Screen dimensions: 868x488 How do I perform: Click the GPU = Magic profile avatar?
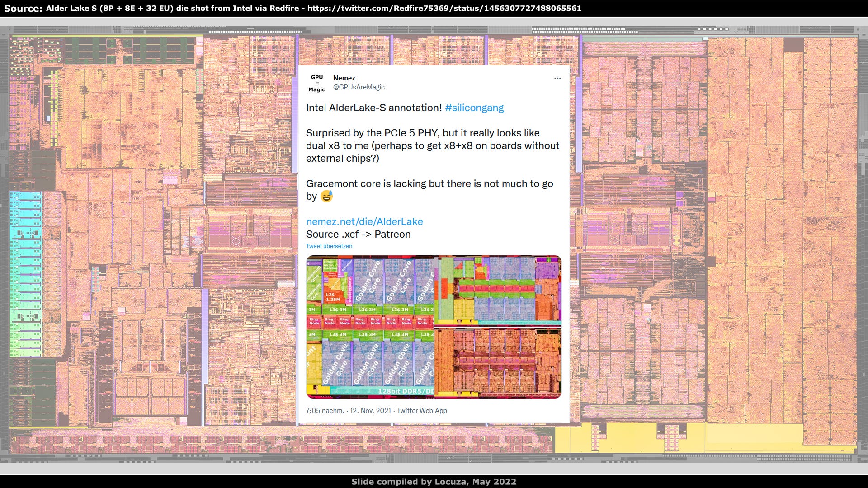pos(317,83)
